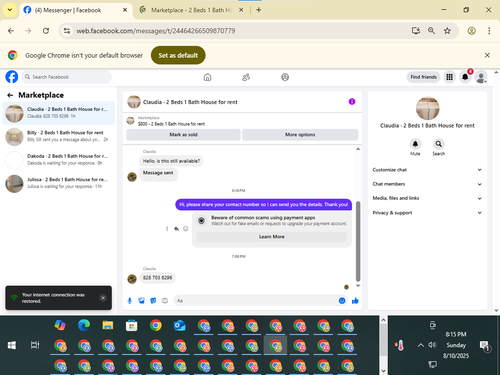Open Microsoft Edge from the taskbar

click(x=84, y=325)
